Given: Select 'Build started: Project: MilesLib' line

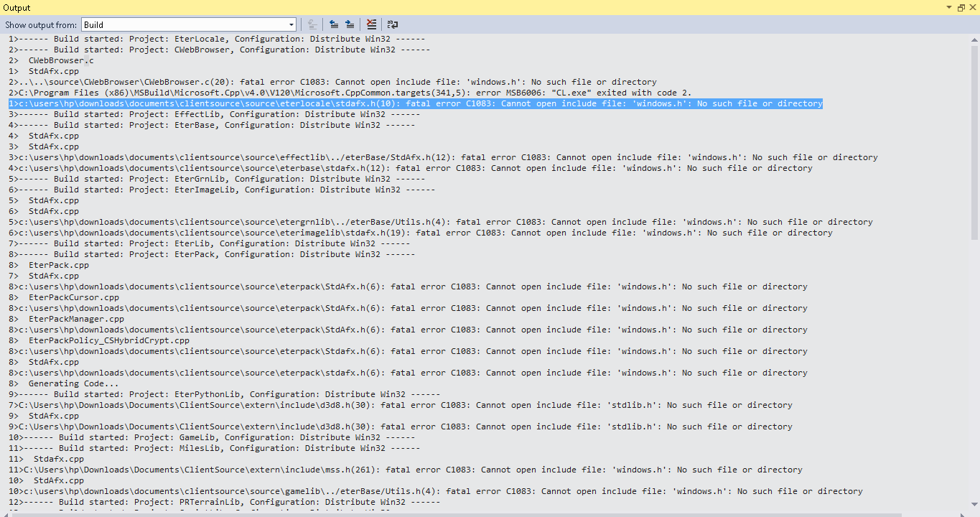Looking at the screenshot, I should pos(214,448).
